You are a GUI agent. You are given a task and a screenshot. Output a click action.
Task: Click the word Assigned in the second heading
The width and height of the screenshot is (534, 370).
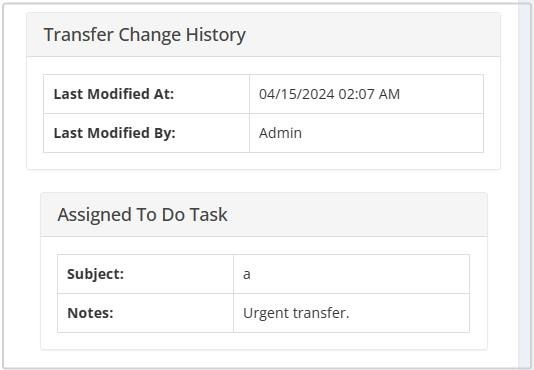(94, 215)
